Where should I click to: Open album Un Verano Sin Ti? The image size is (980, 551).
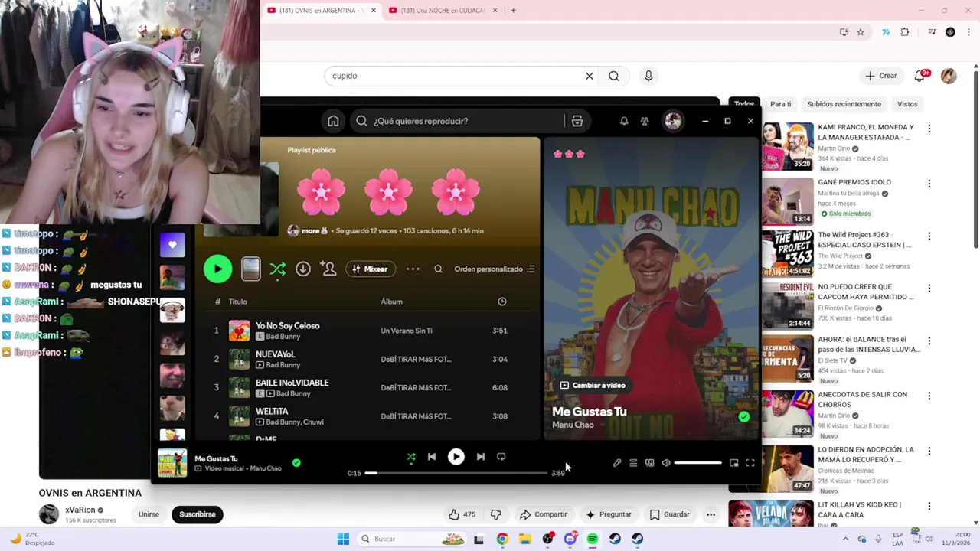[407, 331]
